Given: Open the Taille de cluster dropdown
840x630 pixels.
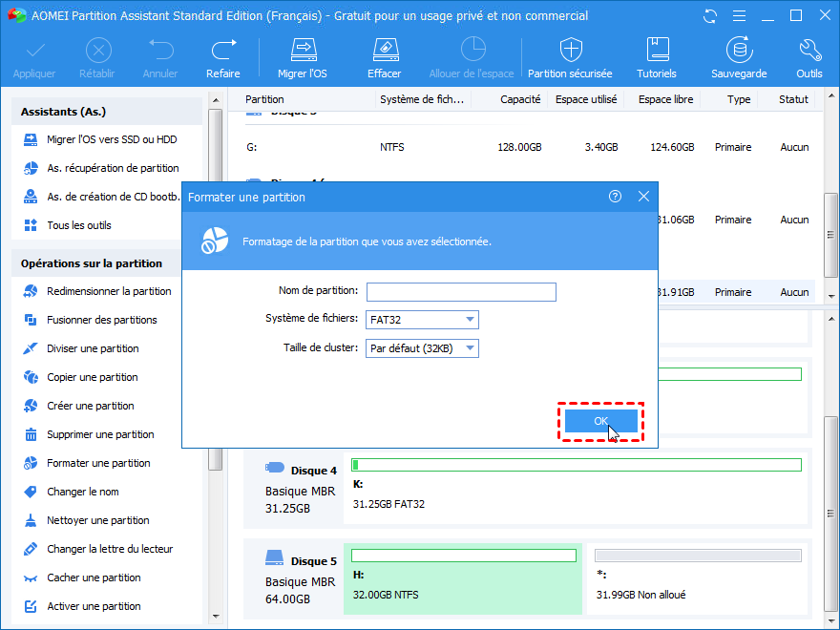Looking at the screenshot, I should click(422, 348).
